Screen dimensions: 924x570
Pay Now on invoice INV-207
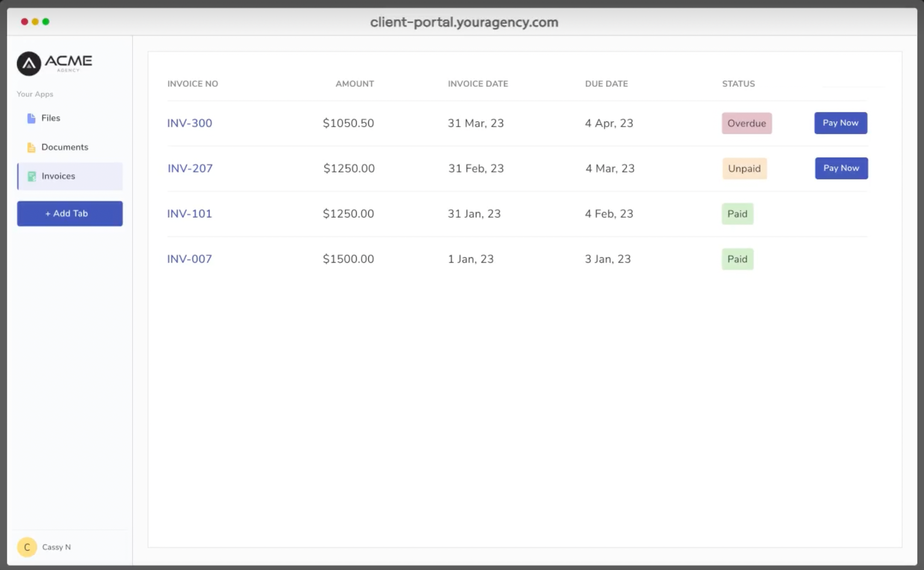tap(841, 168)
